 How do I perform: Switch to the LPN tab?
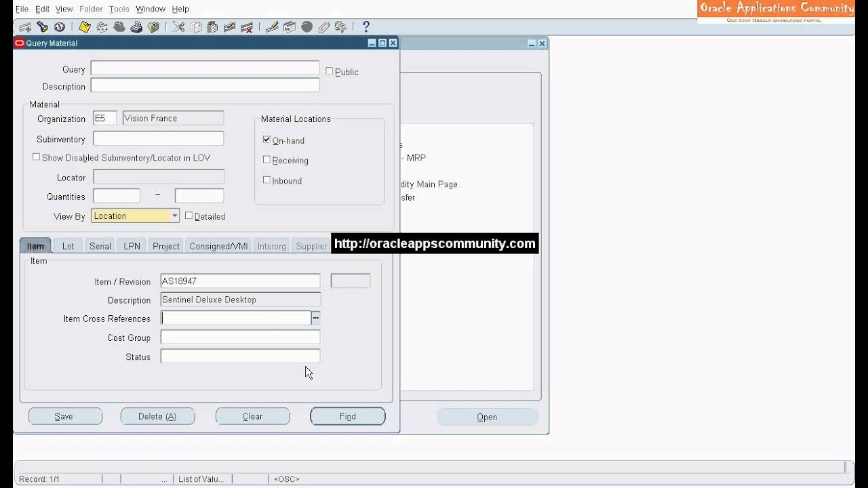132,246
